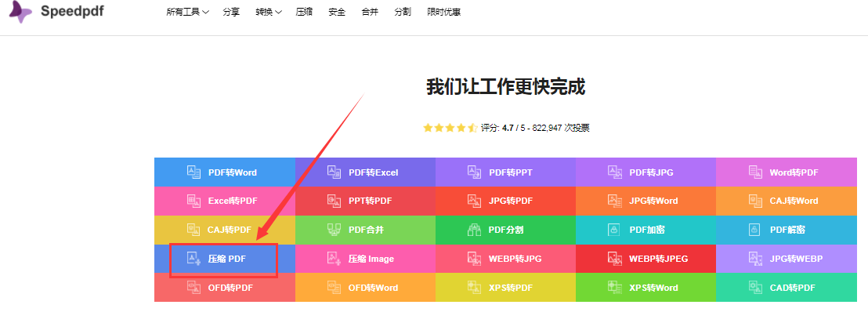868x312 pixels.
Task: Click the Word转PDF tile icon
Action: pos(755,172)
